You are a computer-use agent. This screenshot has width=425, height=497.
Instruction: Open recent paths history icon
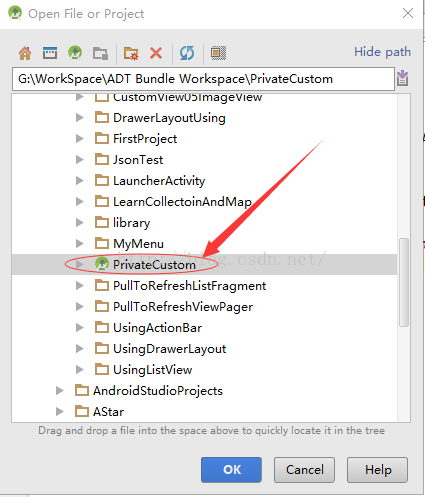(x=403, y=78)
